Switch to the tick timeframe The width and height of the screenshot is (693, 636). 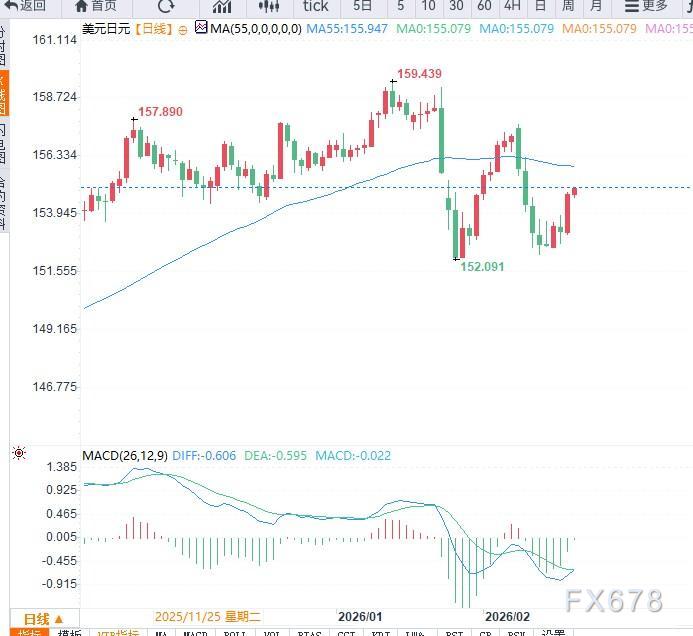pyautogui.click(x=315, y=6)
